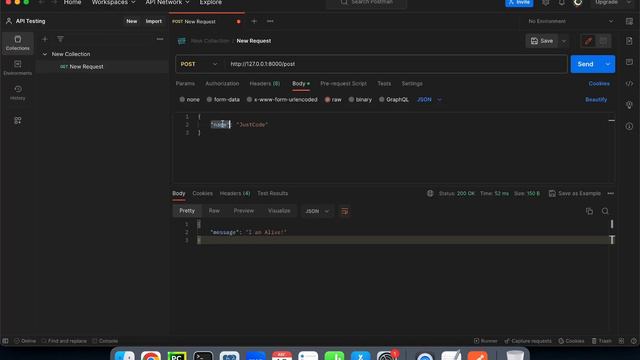640x360 pixels.
Task: Switch to the response Preview view
Action: coord(244,211)
